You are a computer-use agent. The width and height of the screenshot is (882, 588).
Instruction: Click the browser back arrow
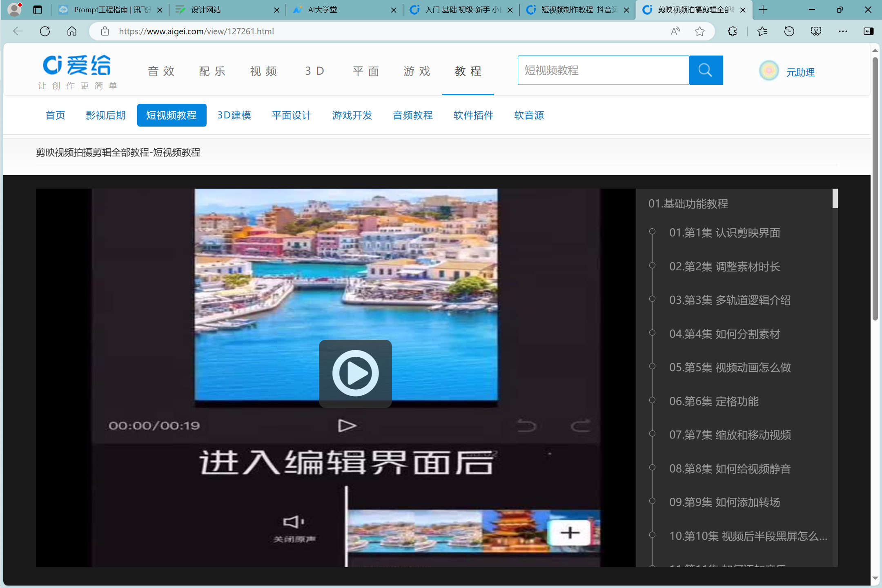click(18, 31)
